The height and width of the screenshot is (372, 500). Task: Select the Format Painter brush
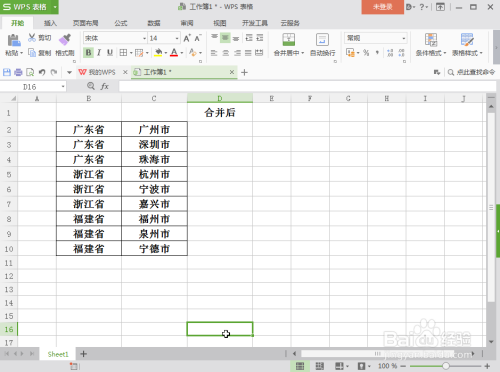pyautogui.click(x=65, y=40)
